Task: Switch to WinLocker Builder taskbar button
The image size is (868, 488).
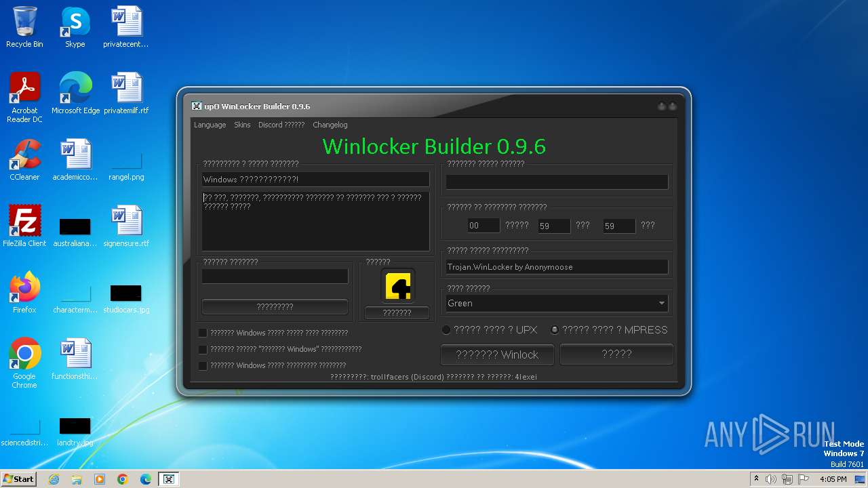Action: [x=169, y=479]
